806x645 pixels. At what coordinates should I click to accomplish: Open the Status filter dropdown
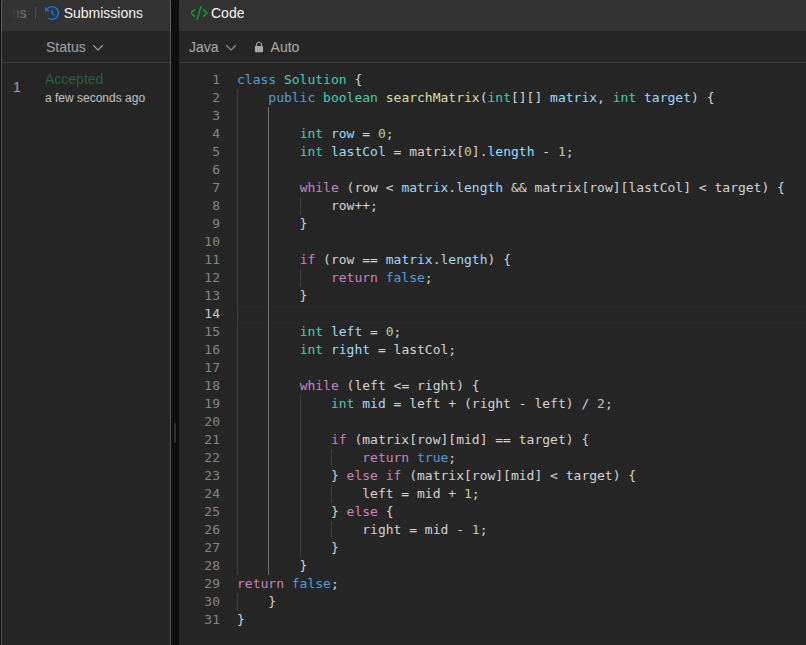click(x=75, y=47)
